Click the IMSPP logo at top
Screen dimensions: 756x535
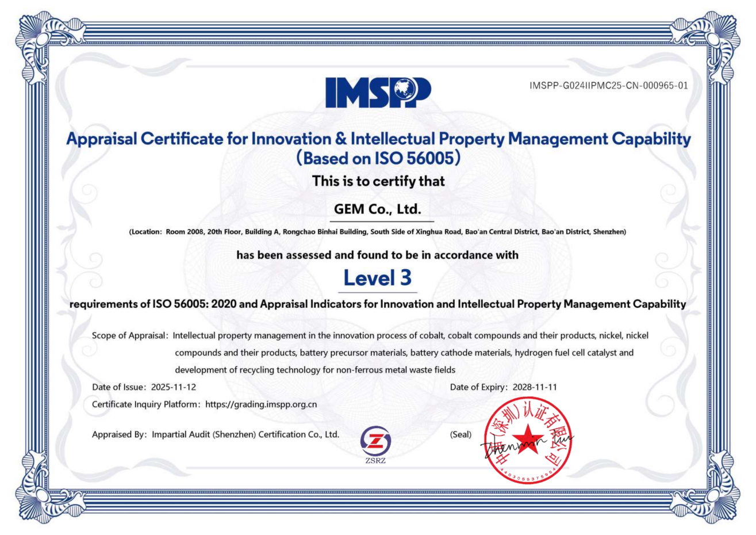378,93
